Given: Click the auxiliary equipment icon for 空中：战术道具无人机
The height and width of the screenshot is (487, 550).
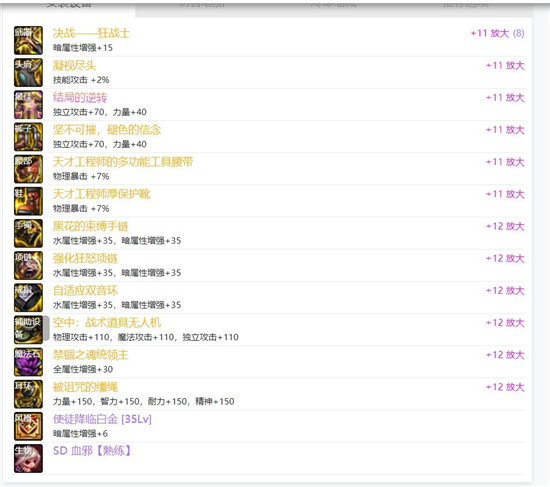Looking at the screenshot, I should click(x=28, y=330).
